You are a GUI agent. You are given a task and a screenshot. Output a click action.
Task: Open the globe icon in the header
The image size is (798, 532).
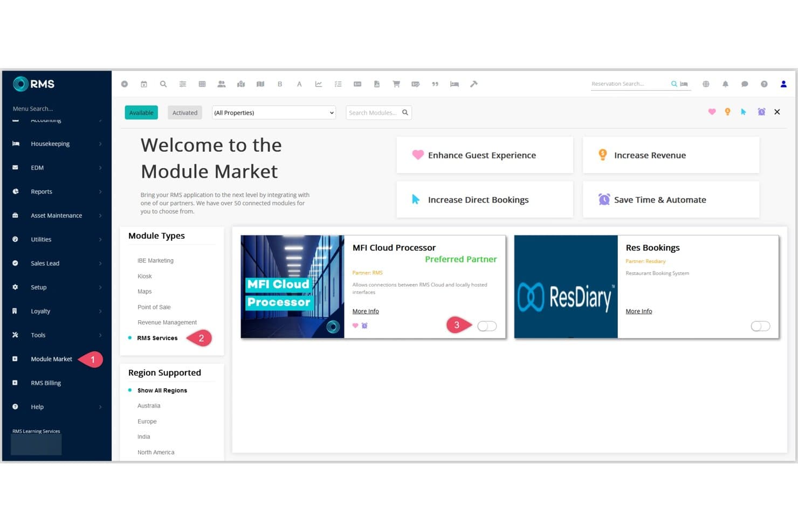(706, 84)
